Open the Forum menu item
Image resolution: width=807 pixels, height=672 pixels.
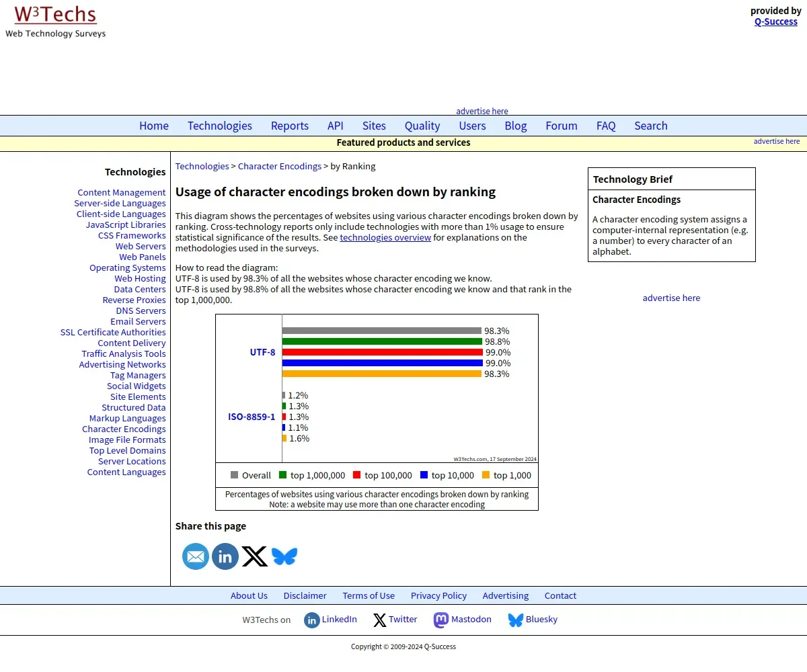(562, 126)
